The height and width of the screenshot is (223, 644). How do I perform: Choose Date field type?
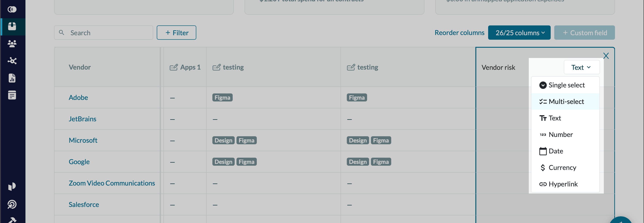565,151
